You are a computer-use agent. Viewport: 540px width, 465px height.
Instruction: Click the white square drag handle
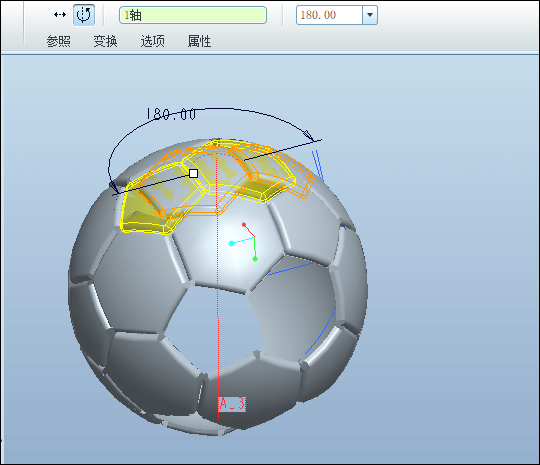[x=194, y=173]
